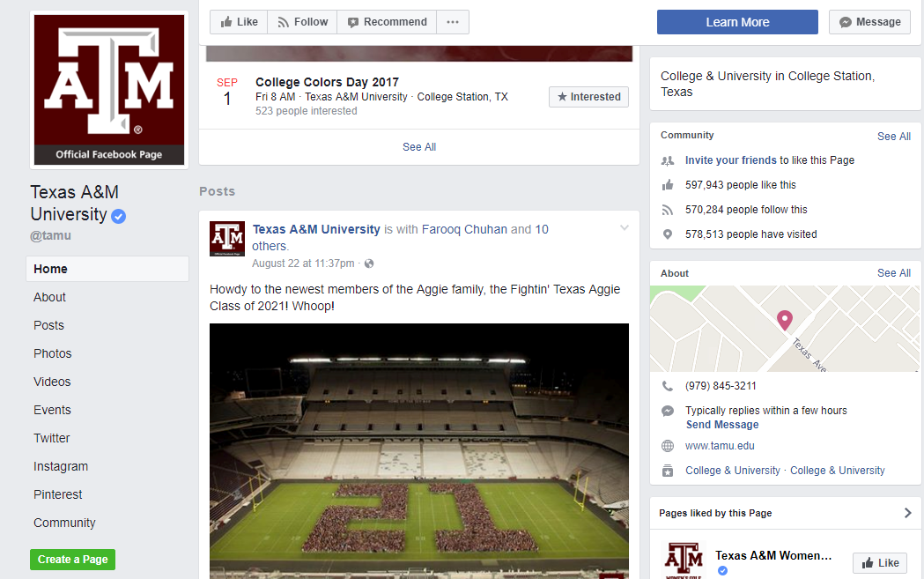Follow the Texas A&M University page
The height and width of the screenshot is (579, 924).
[301, 22]
